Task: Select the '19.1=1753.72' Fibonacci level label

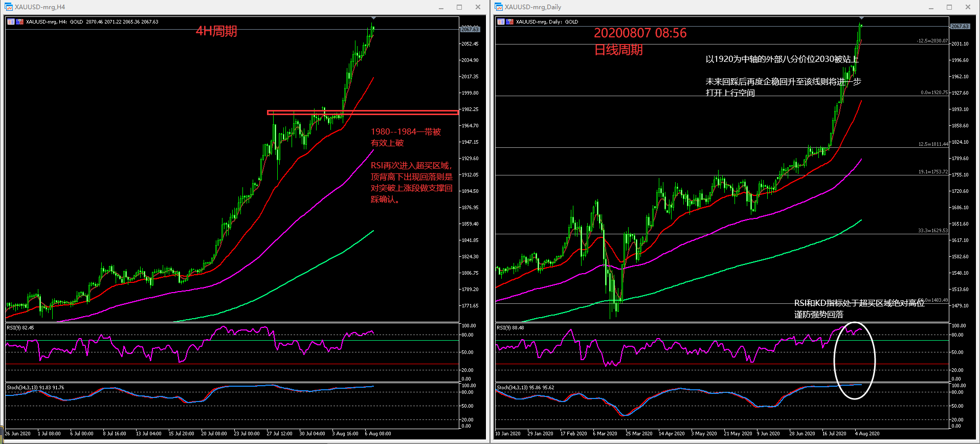Action: [x=933, y=172]
